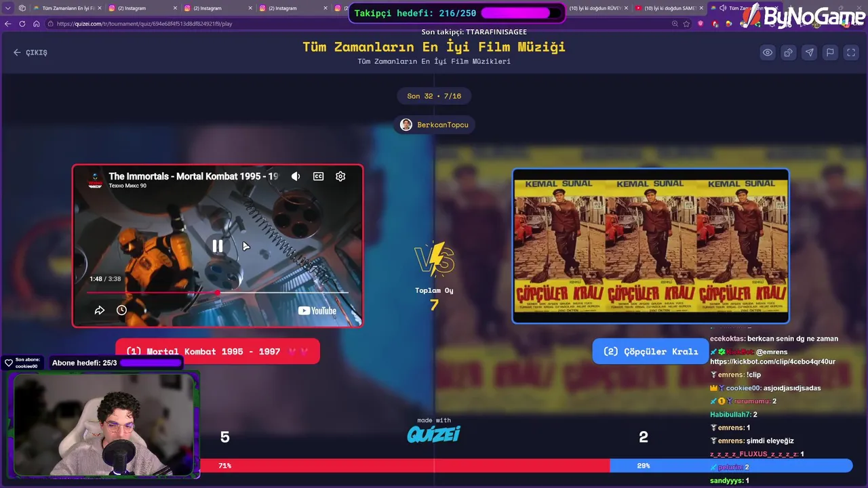Enter fullscreen mode with expand icon
The width and height of the screenshot is (868, 488).
pos(851,52)
